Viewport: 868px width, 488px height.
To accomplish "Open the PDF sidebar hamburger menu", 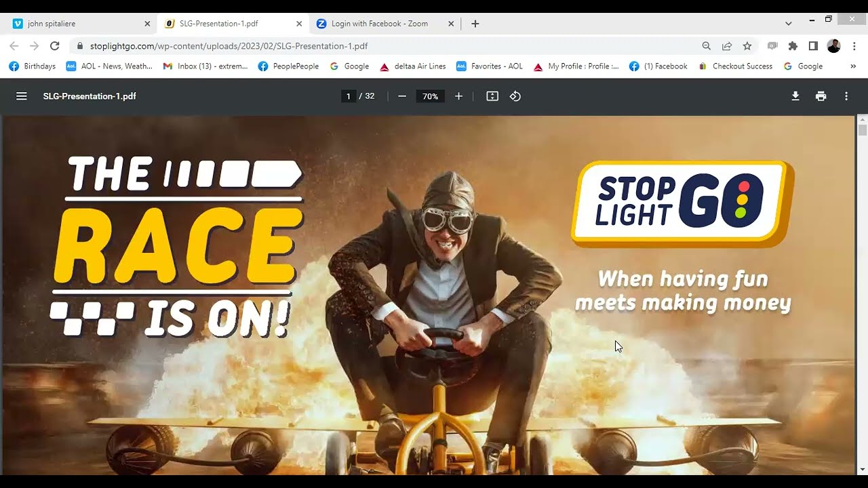I will click(22, 96).
